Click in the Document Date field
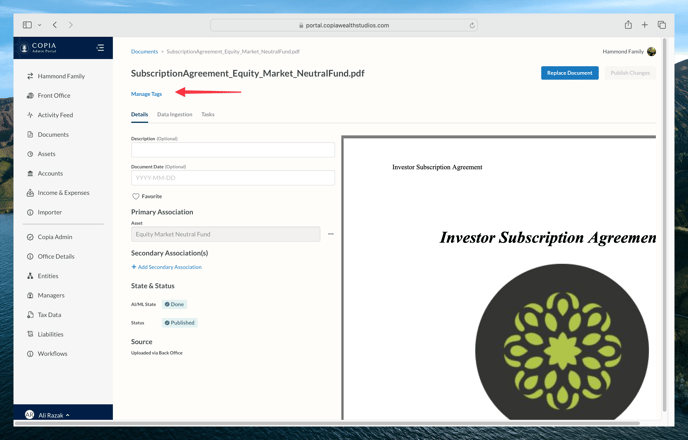 click(233, 178)
